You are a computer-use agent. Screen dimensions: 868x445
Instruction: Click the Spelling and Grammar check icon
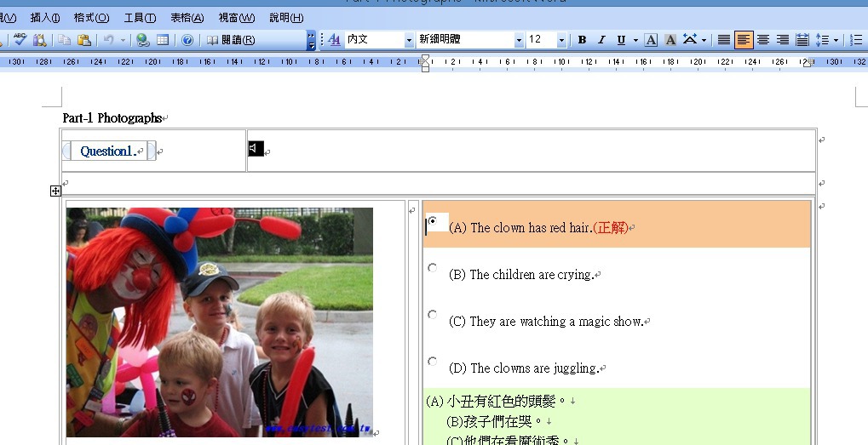click(x=20, y=40)
